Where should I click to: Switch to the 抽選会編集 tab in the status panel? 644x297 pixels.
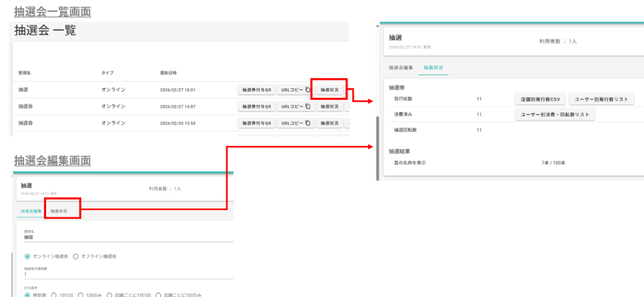[400, 68]
